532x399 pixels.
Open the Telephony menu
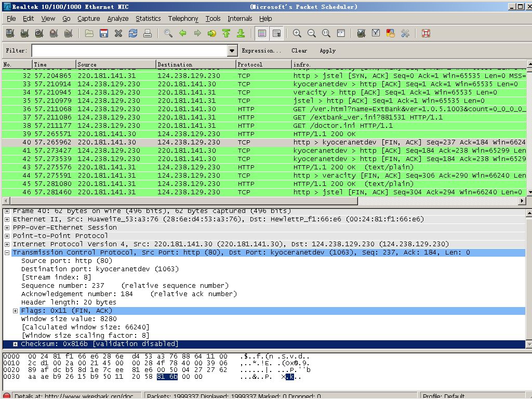tap(183, 19)
